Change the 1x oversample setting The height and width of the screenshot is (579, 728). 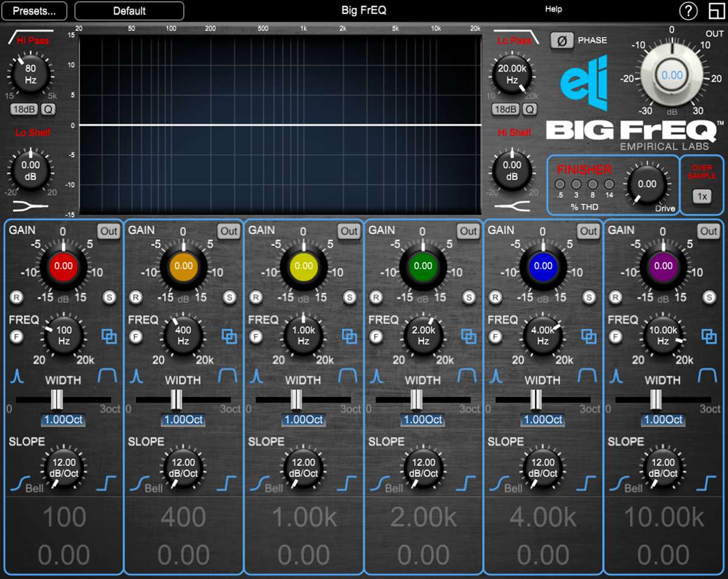point(702,196)
